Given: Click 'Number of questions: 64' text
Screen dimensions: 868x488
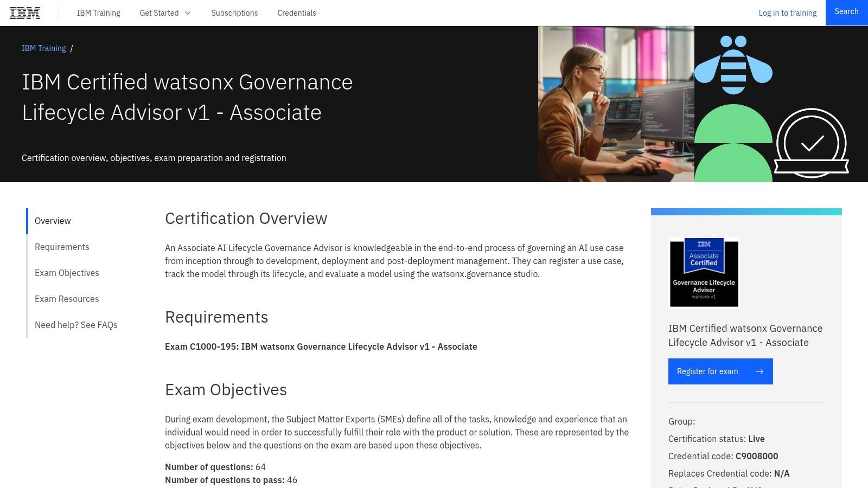Looking at the screenshot, I should tap(215, 467).
